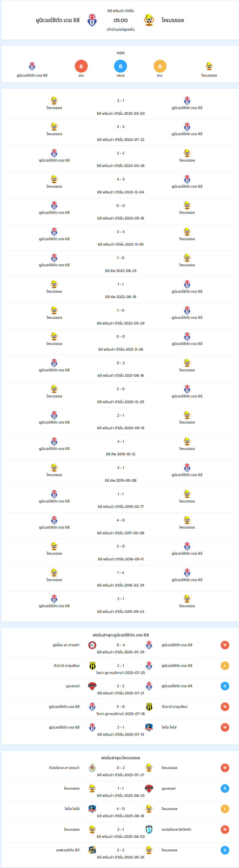
Task: Click Deportes La Serena logo in form list
Action: click(x=92, y=768)
